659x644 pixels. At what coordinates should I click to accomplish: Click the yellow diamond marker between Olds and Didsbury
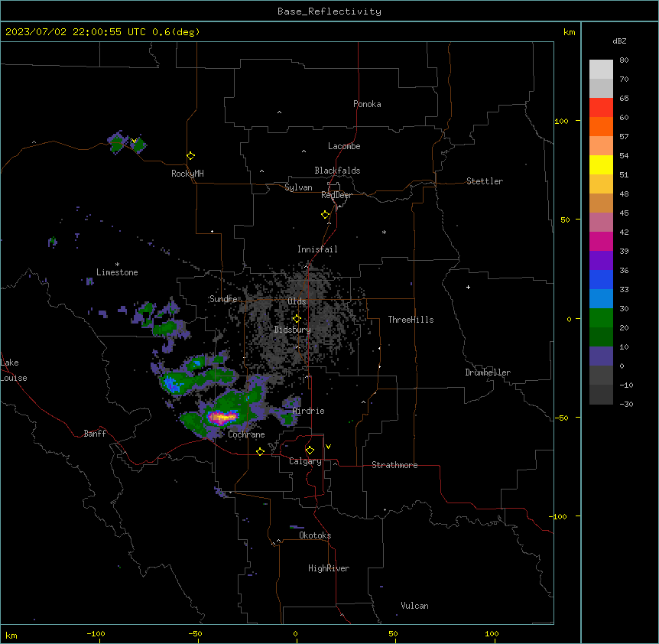coord(297,319)
